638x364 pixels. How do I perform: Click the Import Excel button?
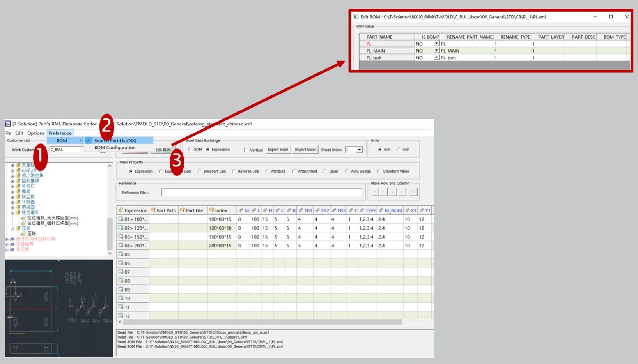tap(305, 150)
